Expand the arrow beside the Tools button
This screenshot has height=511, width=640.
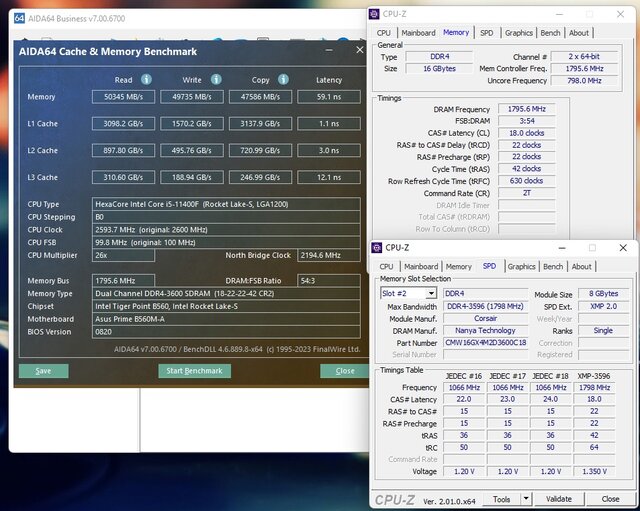coord(527,499)
